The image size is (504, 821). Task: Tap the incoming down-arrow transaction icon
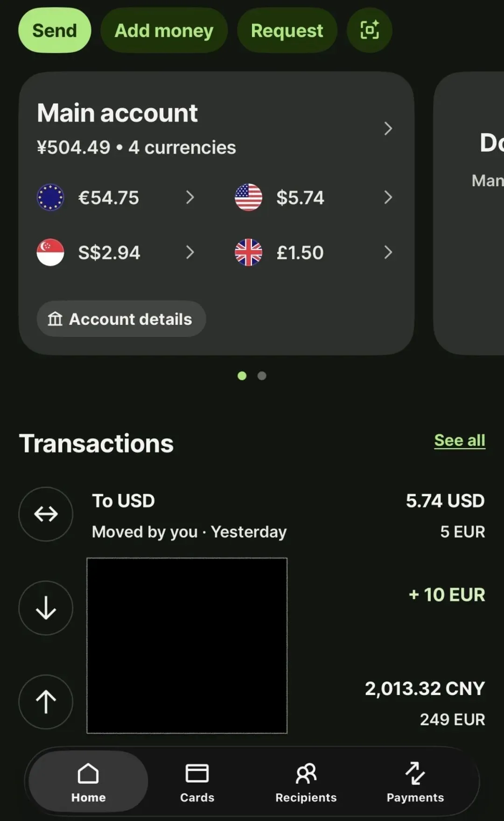pos(46,608)
